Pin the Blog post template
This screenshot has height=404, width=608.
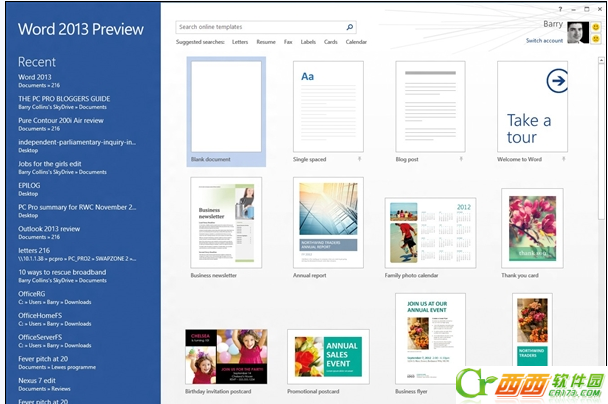click(x=461, y=159)
